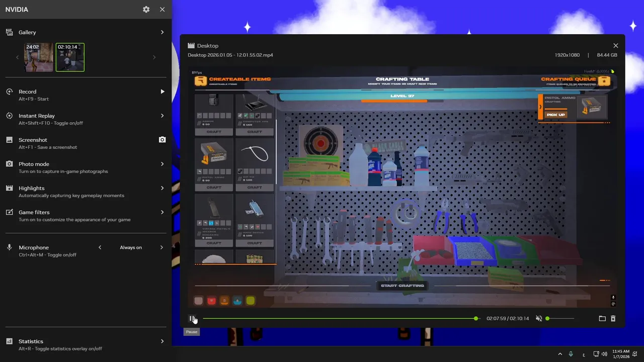Click the Createable Items orange icon

coord(201,80)
